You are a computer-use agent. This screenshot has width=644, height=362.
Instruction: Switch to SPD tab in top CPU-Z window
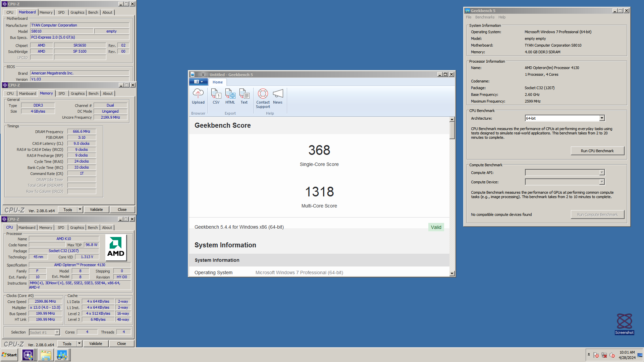tap(61, 12)
